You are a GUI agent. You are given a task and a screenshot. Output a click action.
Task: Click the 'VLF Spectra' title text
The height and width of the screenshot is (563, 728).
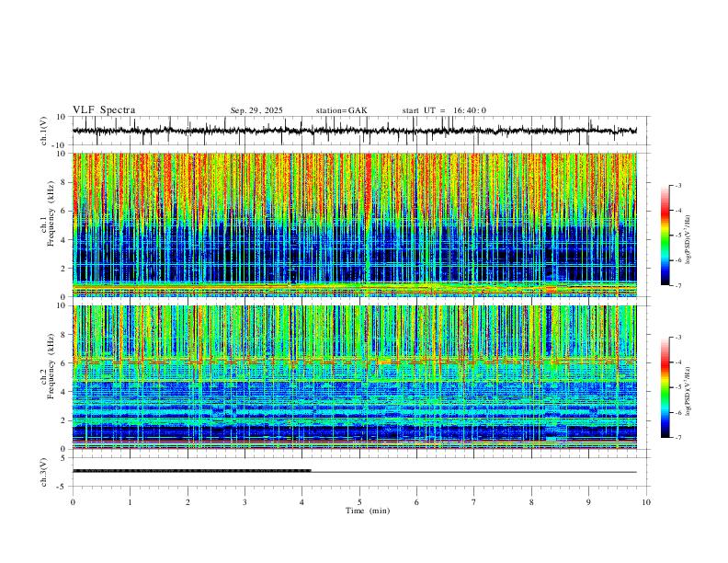(104, 110)
